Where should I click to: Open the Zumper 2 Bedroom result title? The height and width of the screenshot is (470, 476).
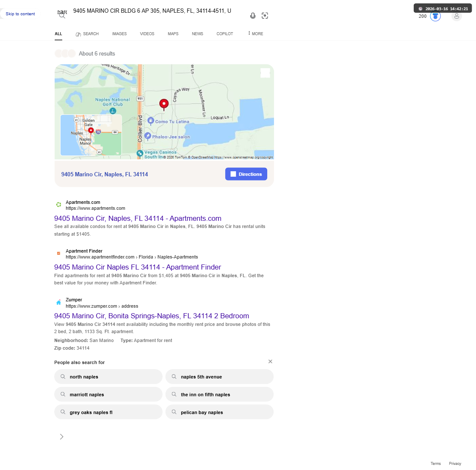point(152,316)
